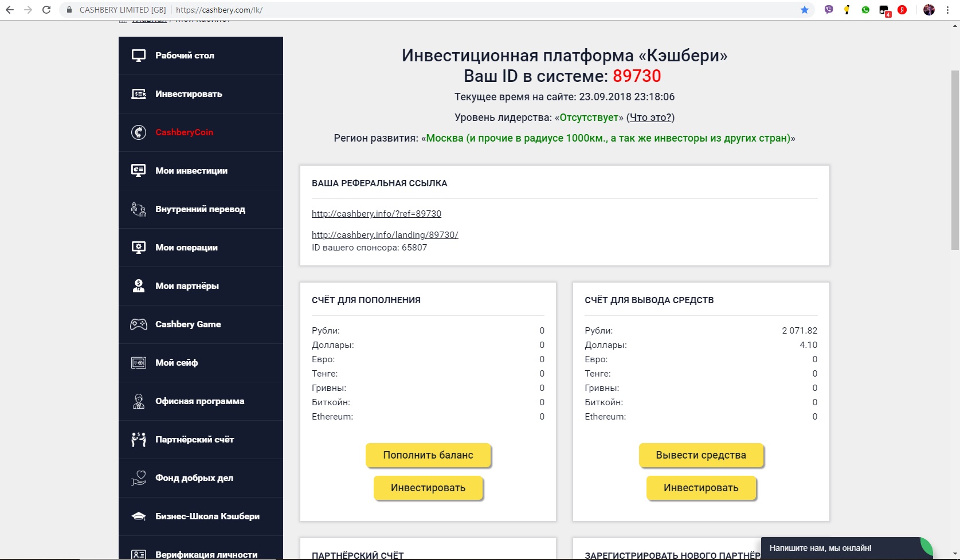
Task: Click the user ID number 89730
Action: coord(637,76)
